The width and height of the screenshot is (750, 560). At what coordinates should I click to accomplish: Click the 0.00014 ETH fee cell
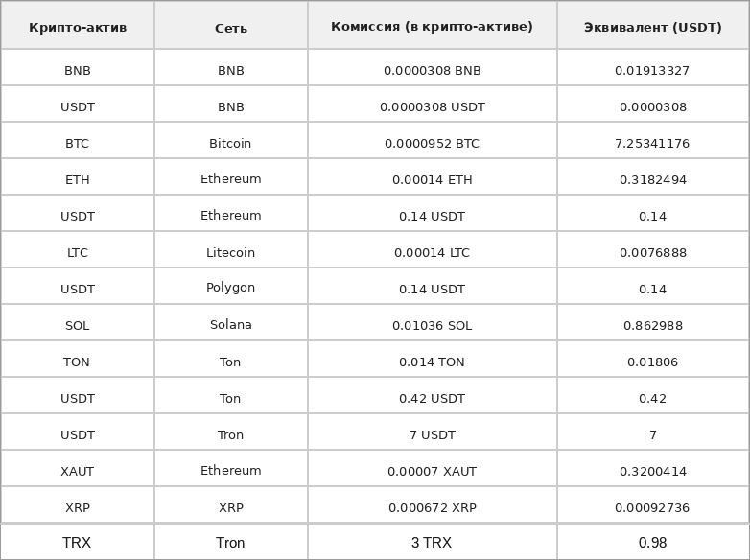(432, 179)
